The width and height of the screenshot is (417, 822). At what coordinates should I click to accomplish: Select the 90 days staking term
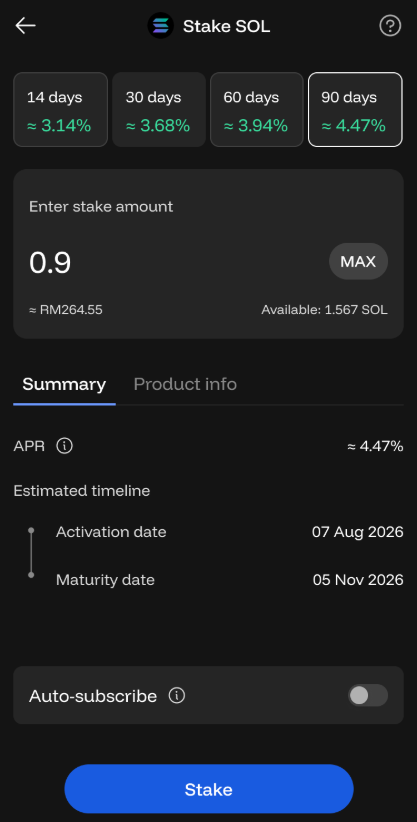point(355,110)
